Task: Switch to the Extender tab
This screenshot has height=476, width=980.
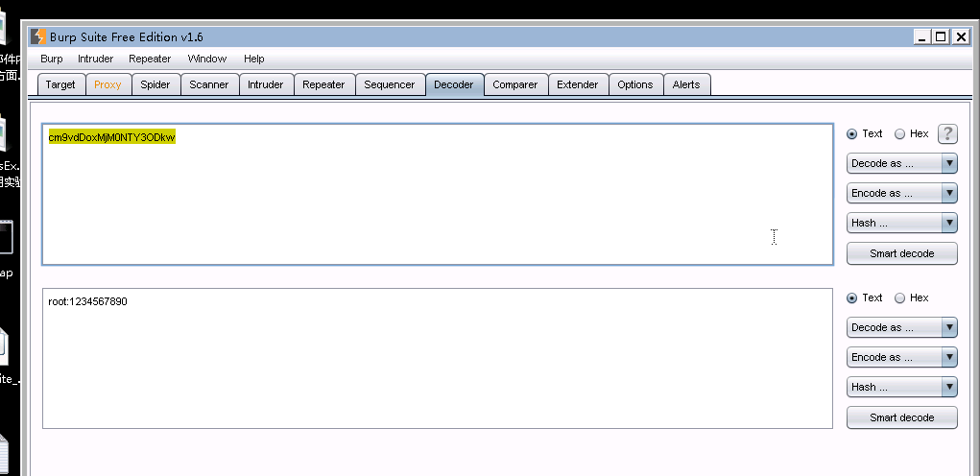Action: click(578, 84)
